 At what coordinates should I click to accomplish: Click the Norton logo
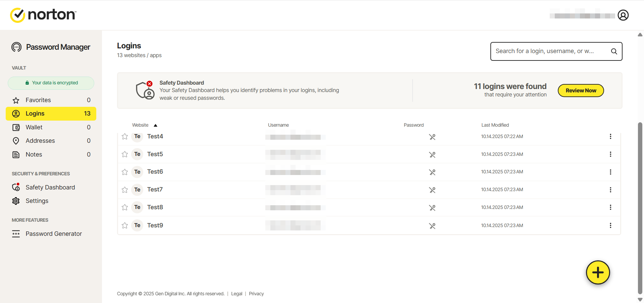pos(43,15)
